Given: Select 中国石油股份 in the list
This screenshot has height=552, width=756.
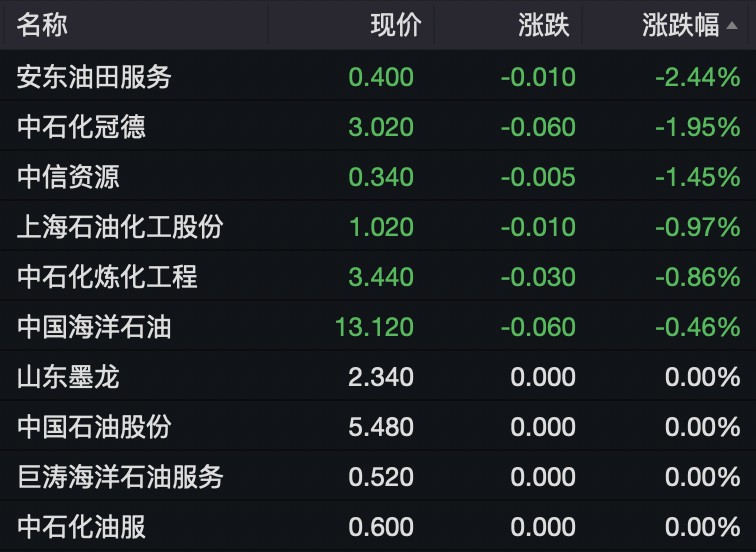Looking at the screenshot, I should 94,427.
